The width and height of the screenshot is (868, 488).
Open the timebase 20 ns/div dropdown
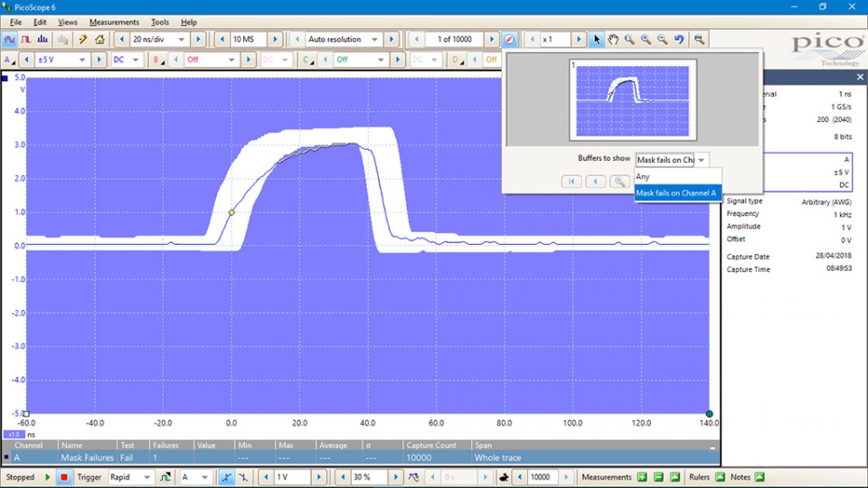coord(182,40)
